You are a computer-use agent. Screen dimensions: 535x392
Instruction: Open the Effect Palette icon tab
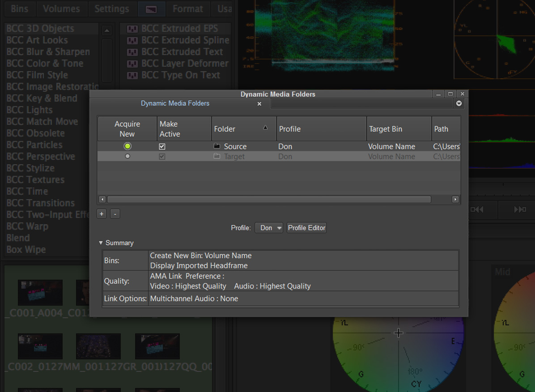[x=151, y=9]
